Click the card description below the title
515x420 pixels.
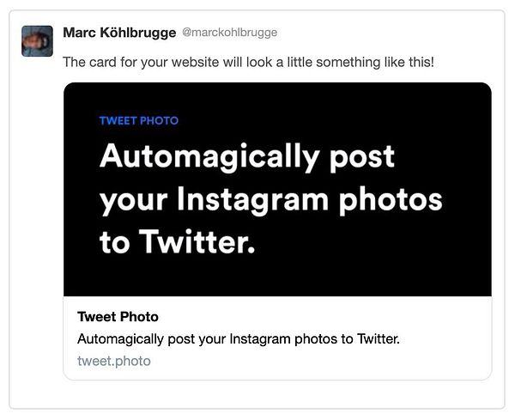(239, 339)
